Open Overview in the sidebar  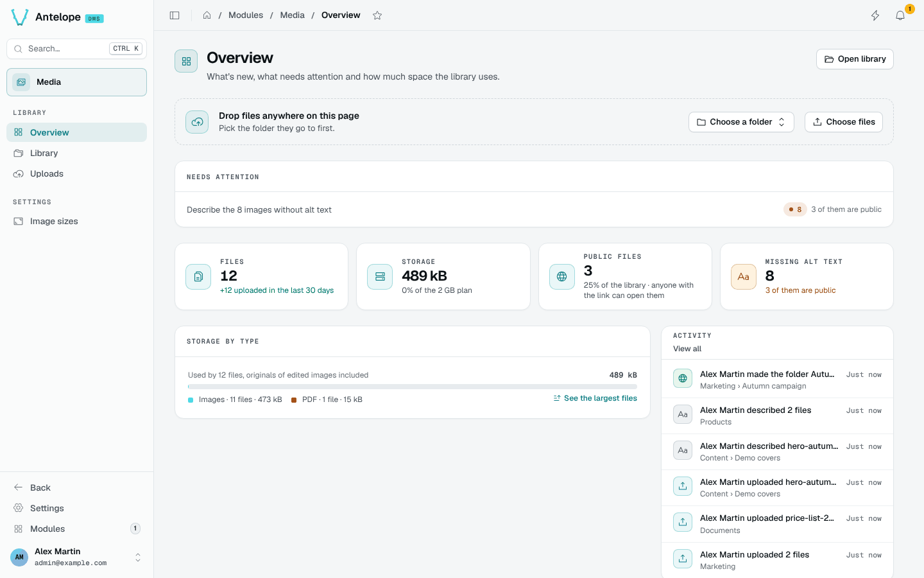[x=76, y=132]
